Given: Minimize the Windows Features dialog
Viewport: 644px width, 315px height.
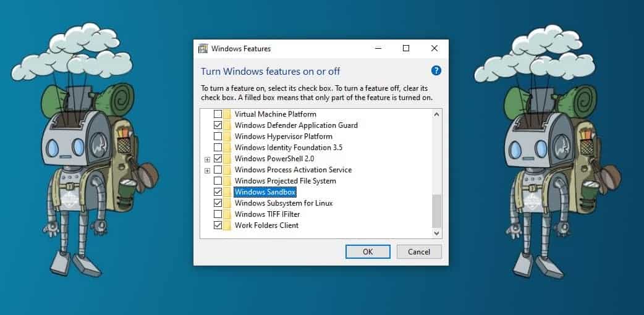Looking at the screenshot, I should (x=379, y=48).
